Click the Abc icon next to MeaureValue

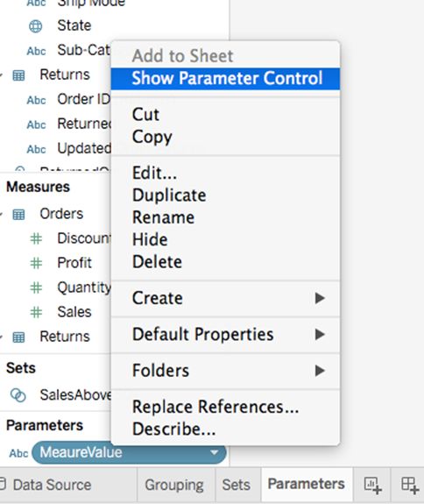point(18,453)
